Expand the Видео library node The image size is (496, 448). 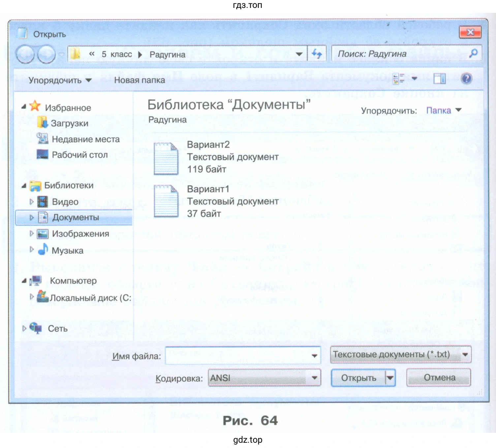(32, 202)
